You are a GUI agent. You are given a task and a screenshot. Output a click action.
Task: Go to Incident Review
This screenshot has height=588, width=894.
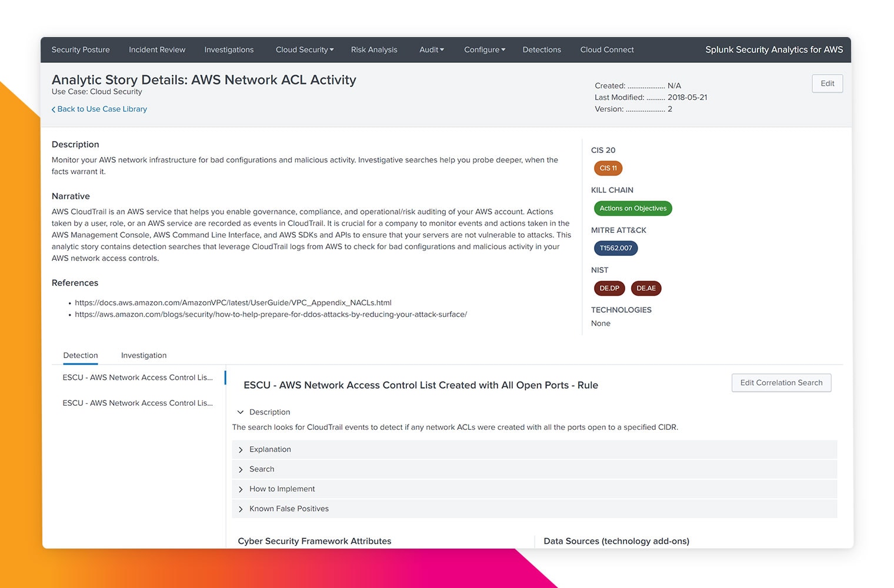coord(157,50)
